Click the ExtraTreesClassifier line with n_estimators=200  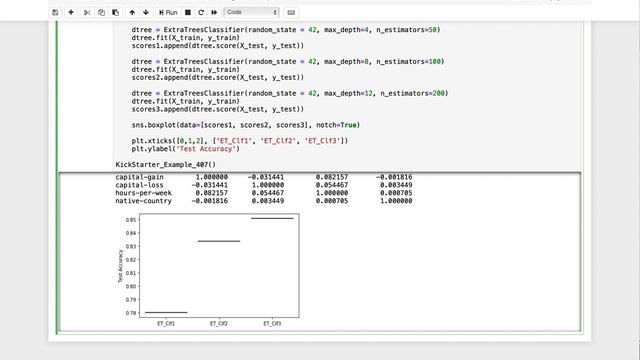290,93
